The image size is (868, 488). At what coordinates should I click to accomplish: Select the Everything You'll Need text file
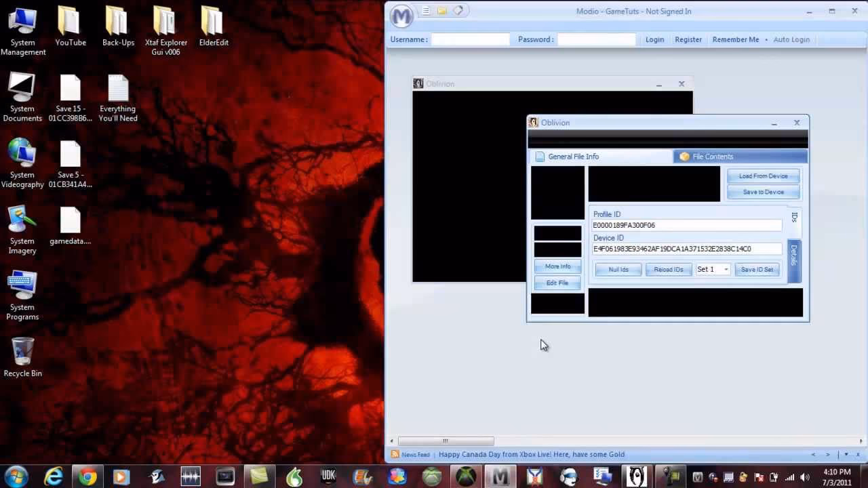click(x=118, y=98)
